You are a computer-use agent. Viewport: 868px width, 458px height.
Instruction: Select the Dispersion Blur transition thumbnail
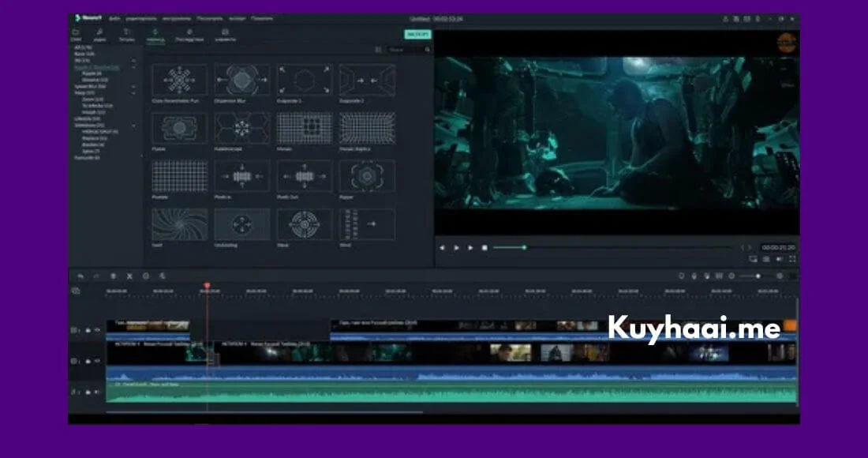coord(242,80)
